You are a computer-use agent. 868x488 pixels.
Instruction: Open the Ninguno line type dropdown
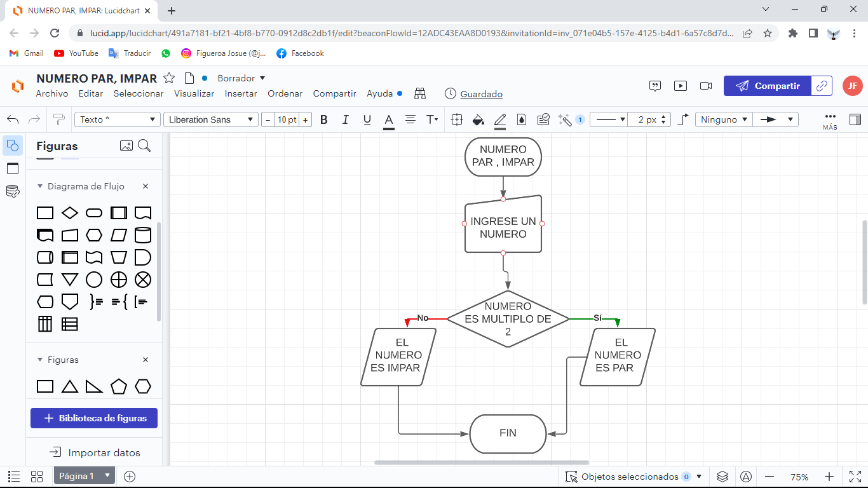[x=723, y=119]
